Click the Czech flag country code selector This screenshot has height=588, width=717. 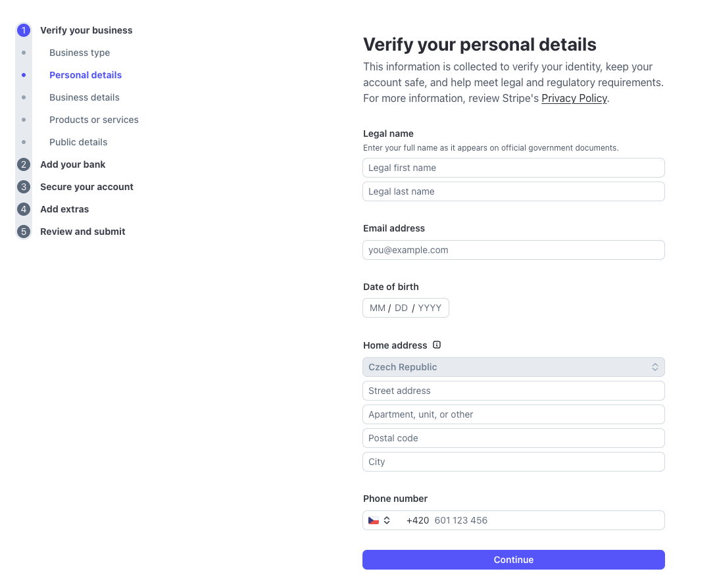(374, 520)
